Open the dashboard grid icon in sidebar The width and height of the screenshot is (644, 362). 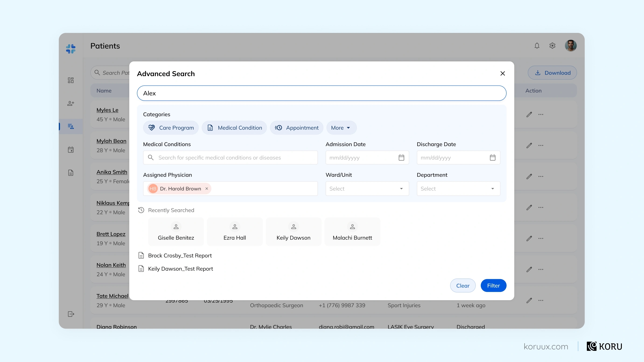(x=71, y=80)
